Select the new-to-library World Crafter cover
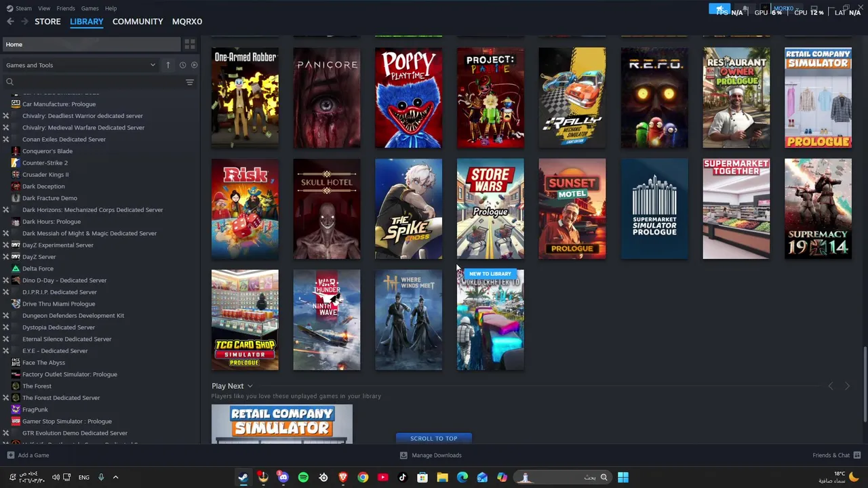868x488 pixels. coord(490,320)
